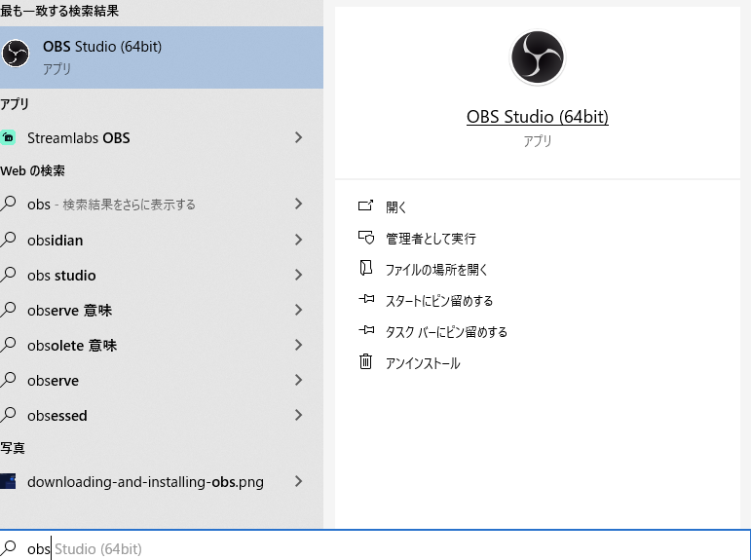Click the run as administrator shield icon

[366, 238]
